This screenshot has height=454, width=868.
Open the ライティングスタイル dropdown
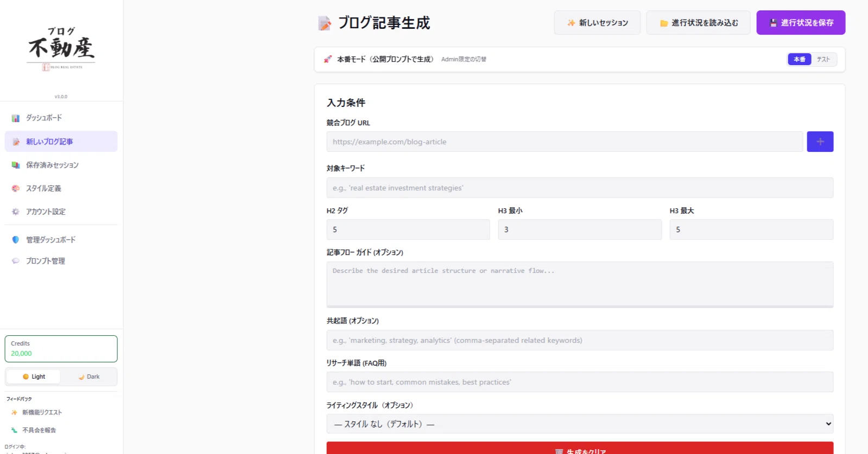[x=580, y=424]
